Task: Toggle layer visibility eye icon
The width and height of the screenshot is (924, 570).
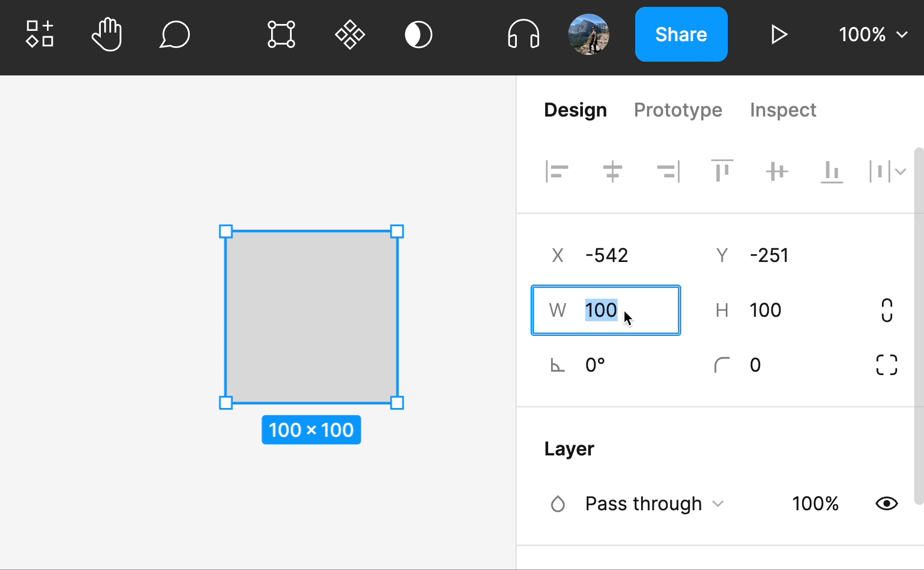Action: (x=887, y=503)
